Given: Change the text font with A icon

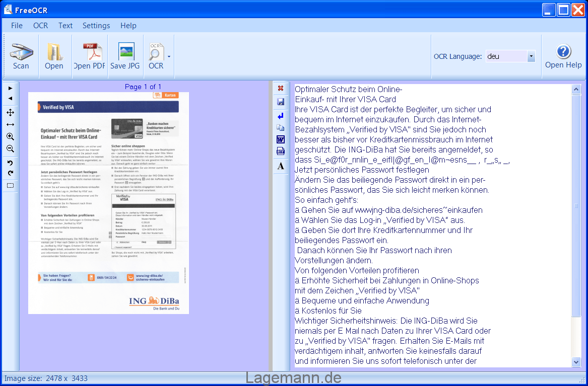Looking at the screenshot, I should click(281, 166).
